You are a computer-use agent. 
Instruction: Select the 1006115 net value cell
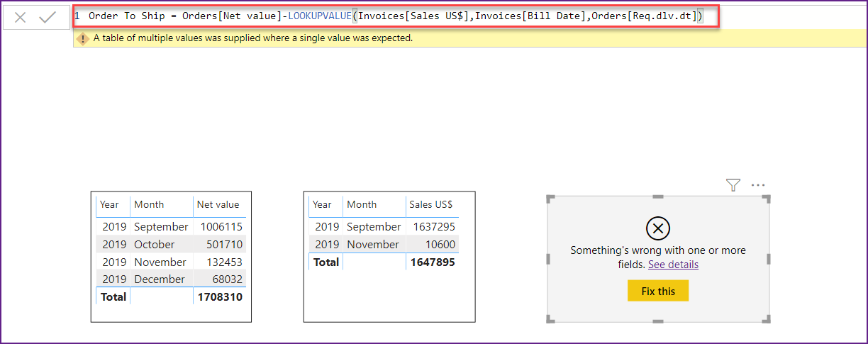point(221,227)
